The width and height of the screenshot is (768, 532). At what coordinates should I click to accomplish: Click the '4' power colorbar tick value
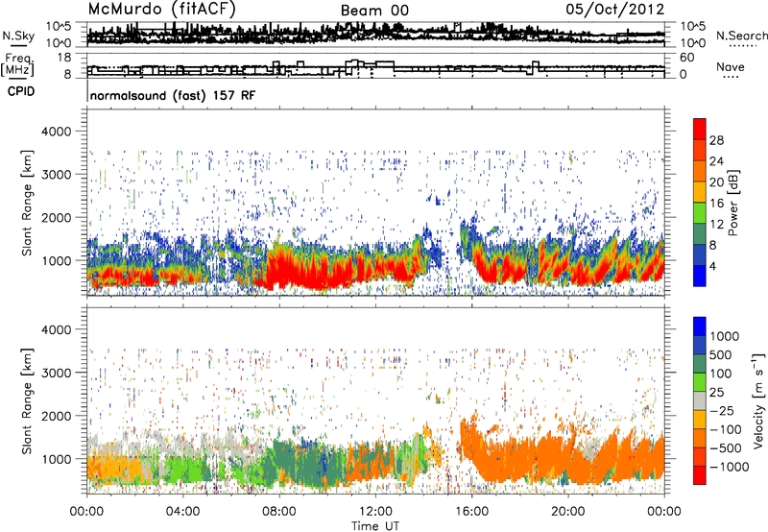click(712, 266)
